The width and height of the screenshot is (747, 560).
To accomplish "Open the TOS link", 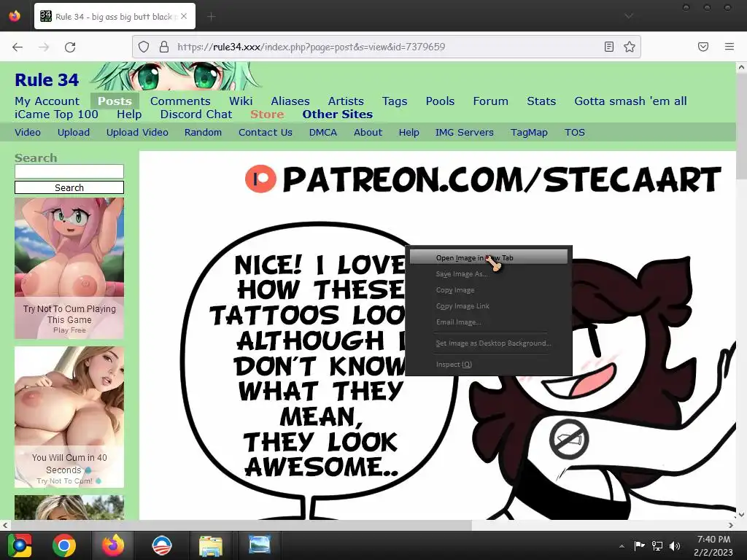I will (575, 133).
